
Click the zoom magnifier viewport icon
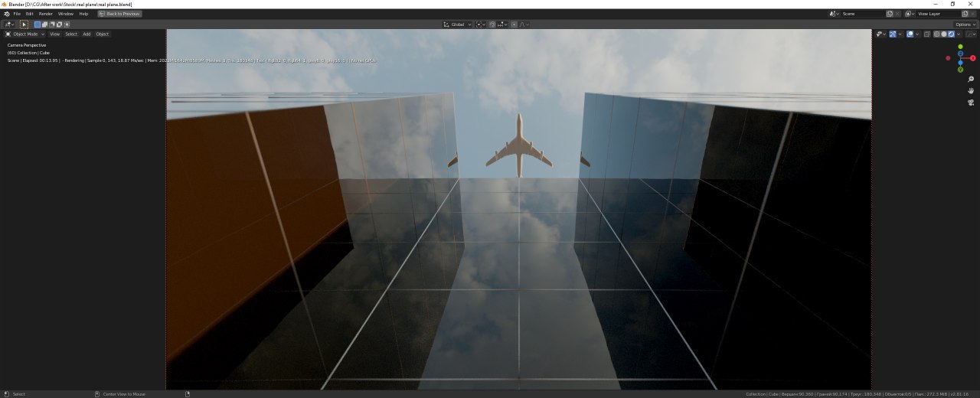pyautogui.click(x=971, y=80)
